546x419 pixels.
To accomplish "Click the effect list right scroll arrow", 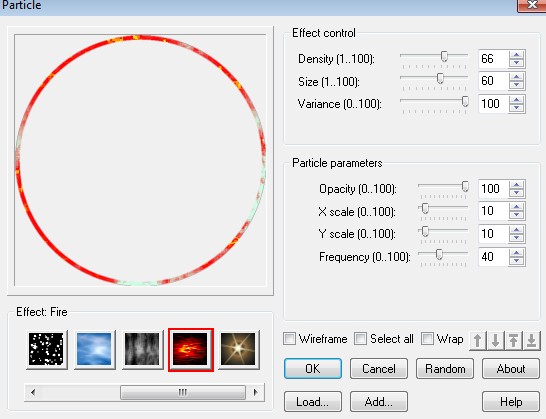I will pos(256,393).
